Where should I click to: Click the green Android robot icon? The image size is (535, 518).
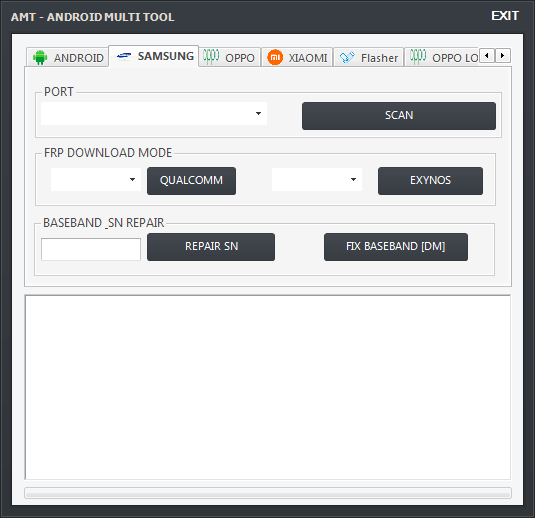[x=40, y=57]
